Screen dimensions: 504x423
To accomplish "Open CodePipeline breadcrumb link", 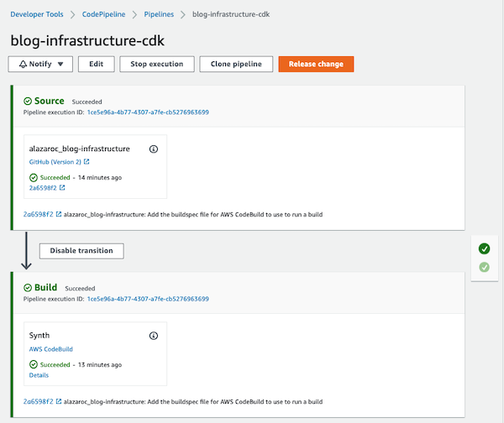I will click(x=103, y=14).
